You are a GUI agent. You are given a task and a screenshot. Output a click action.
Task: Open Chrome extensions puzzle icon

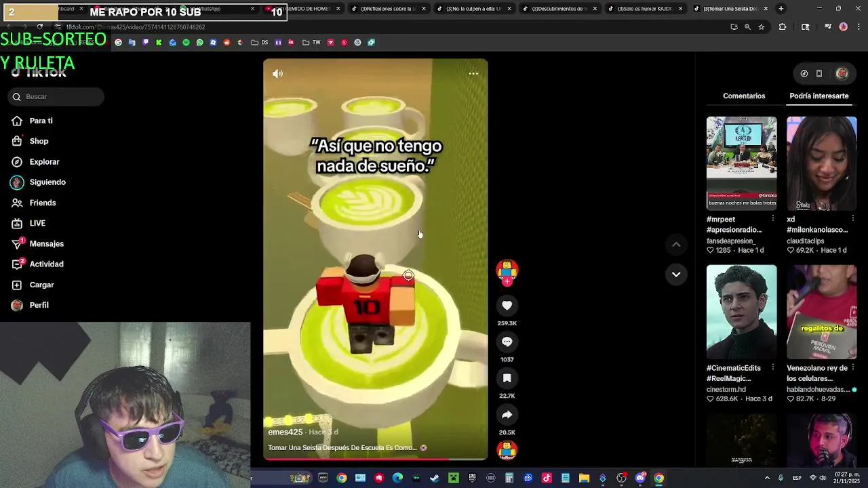[x=783, y=27]
